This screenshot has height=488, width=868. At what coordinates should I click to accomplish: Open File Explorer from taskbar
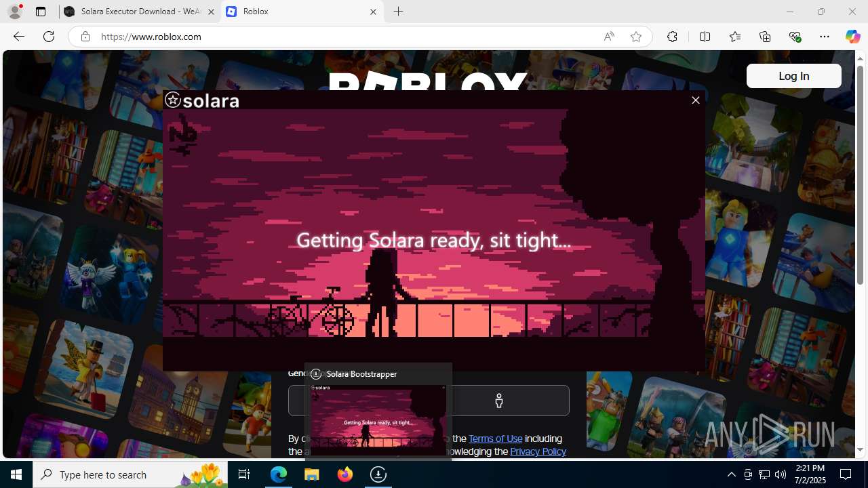312,474
